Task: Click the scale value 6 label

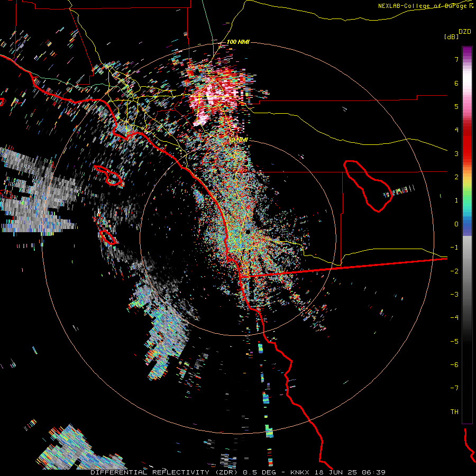Action: click(456, 83)
